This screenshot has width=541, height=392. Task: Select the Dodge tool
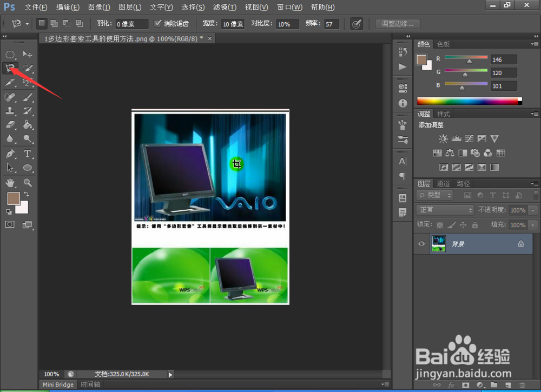coord(28,138)
